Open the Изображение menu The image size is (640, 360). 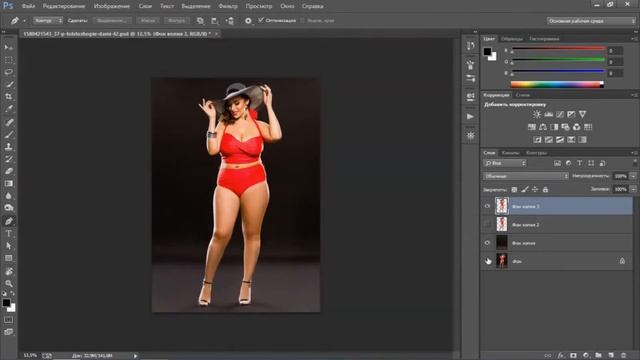coord(112,6)
